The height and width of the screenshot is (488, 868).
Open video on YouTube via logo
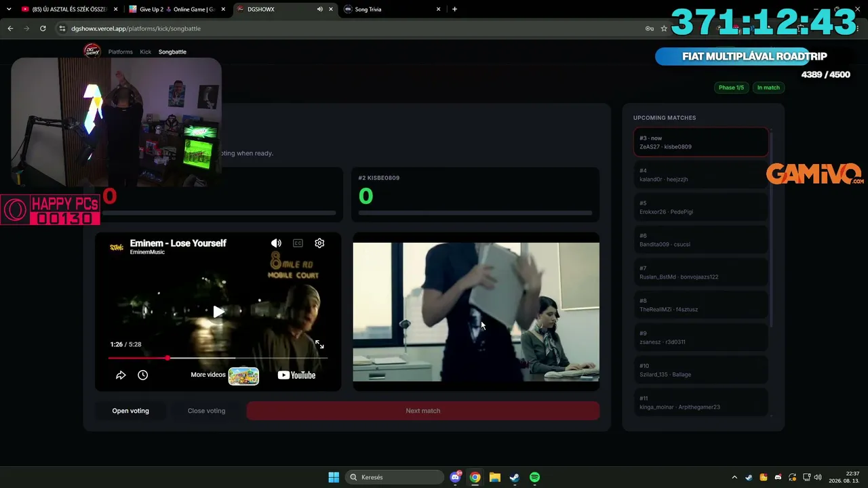[x=296, y=375]
